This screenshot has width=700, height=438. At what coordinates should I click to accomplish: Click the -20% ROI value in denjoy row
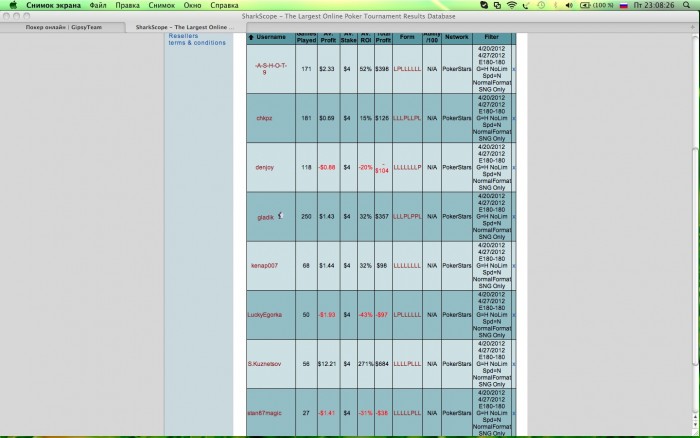point(366,167)
